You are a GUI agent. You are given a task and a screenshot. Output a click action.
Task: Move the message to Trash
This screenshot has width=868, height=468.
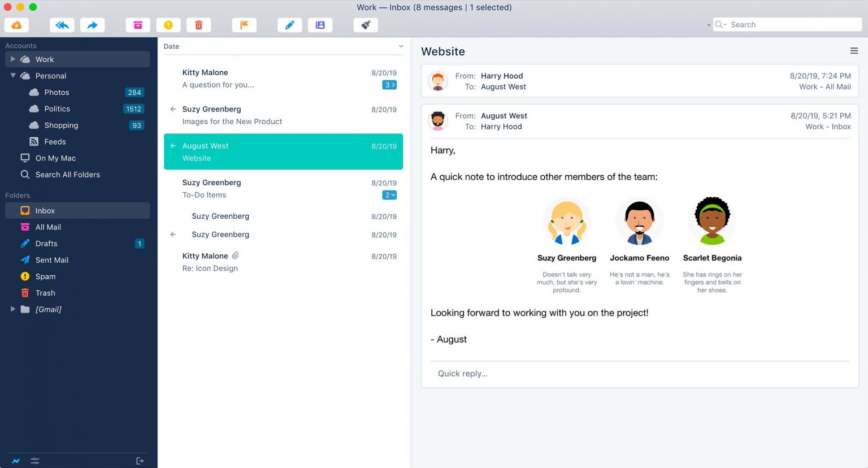click(199, 24)
